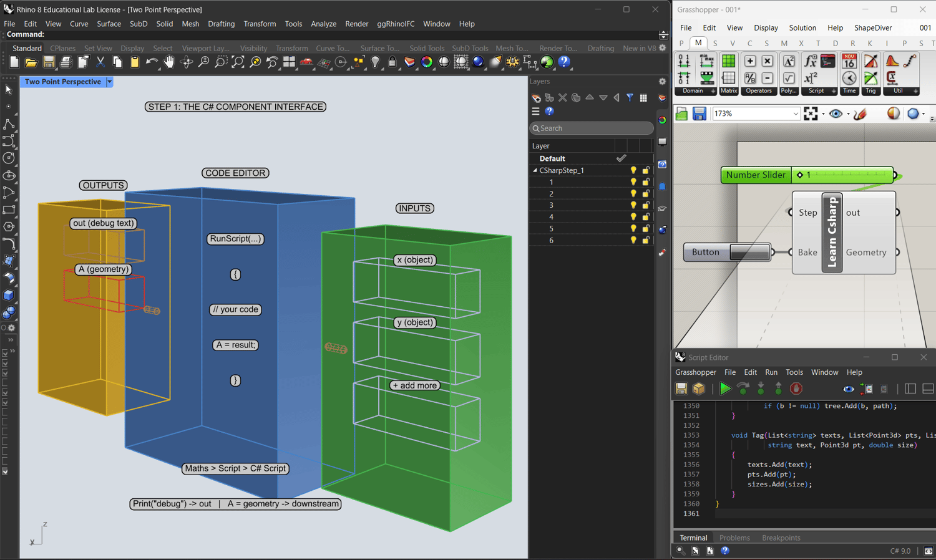Click the Undo arrow in Rhino toolbar
The height and width of the screenshot is (560, 936).
pyautogui.click(x=151, y=62)
